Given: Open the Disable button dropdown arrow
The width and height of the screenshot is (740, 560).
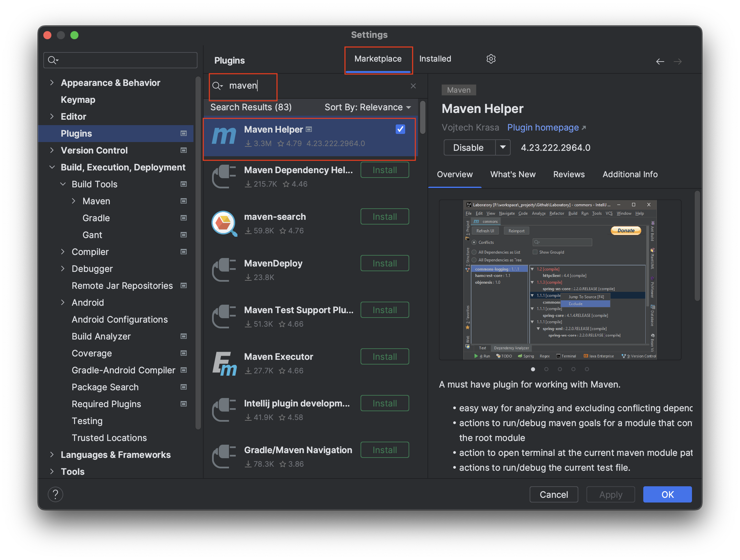Looking at the screenshot, I should [x=503, y=147].
